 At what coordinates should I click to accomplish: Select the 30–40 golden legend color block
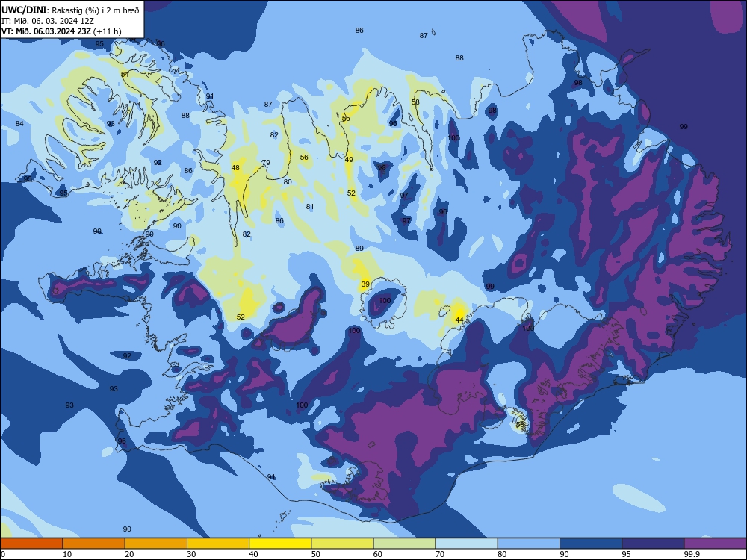218,544
